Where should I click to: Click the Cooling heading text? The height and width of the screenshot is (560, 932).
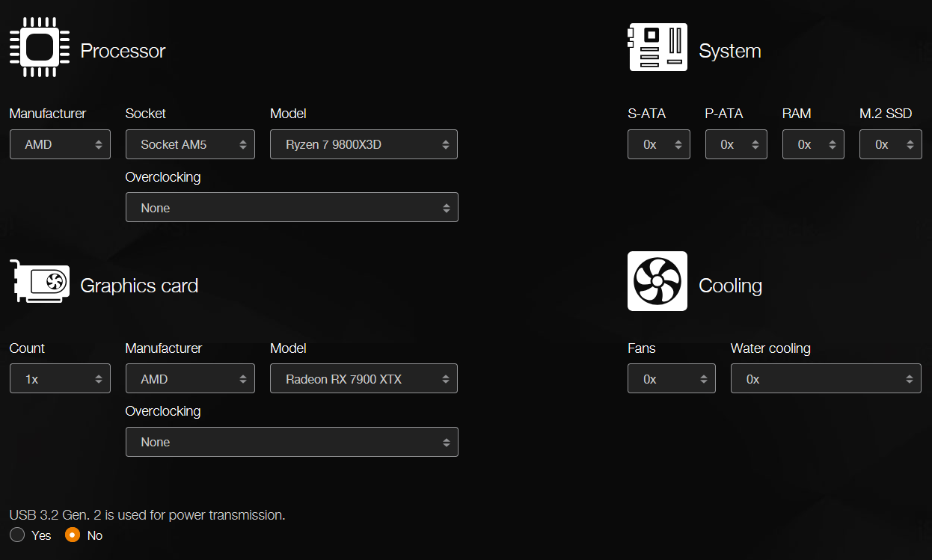730,286
